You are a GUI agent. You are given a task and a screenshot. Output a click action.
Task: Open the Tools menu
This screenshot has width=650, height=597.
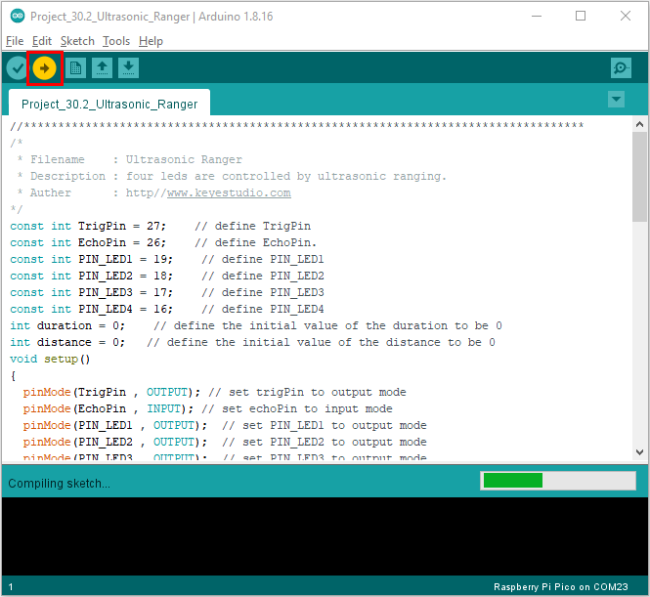(x=116, y=41)
